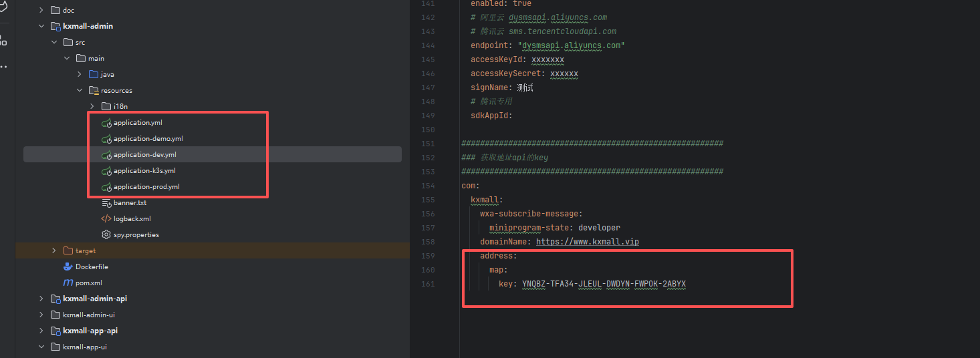This screenshot has width=980, height=358.
Task: Click the Spring icon beside application.yml
Action: (x=106, y=123)
